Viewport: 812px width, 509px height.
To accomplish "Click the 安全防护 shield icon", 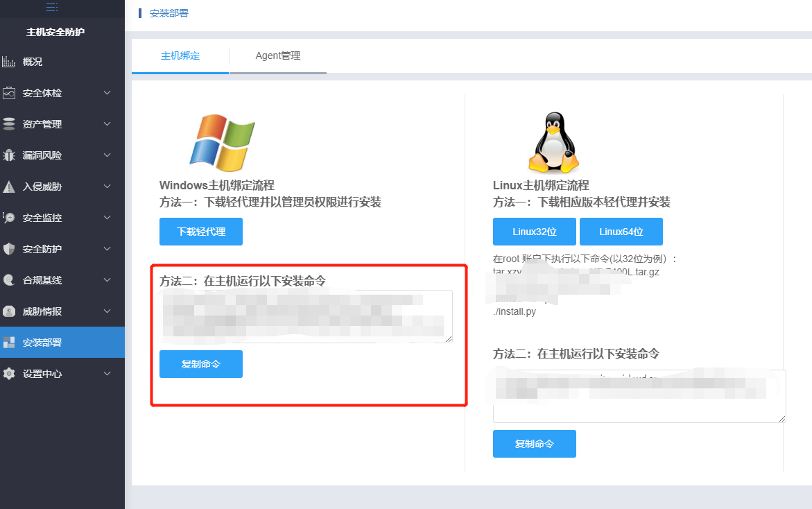I will (9, 249).
